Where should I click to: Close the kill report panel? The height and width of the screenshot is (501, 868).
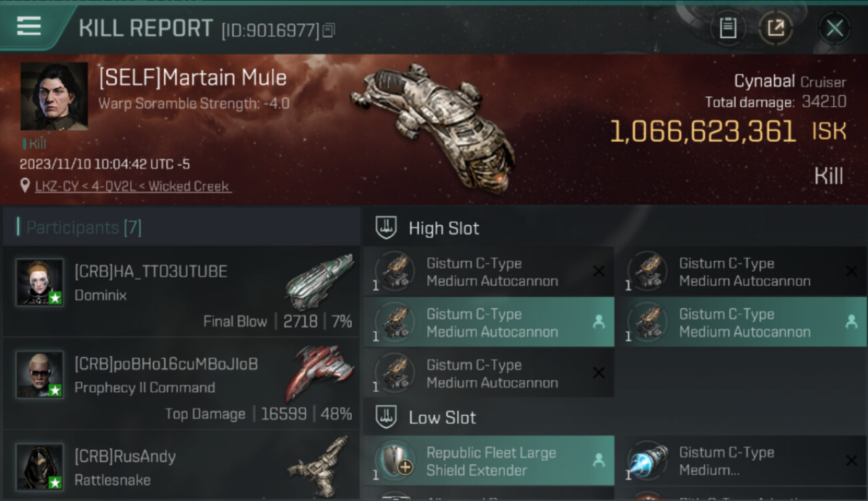(835, 28)
